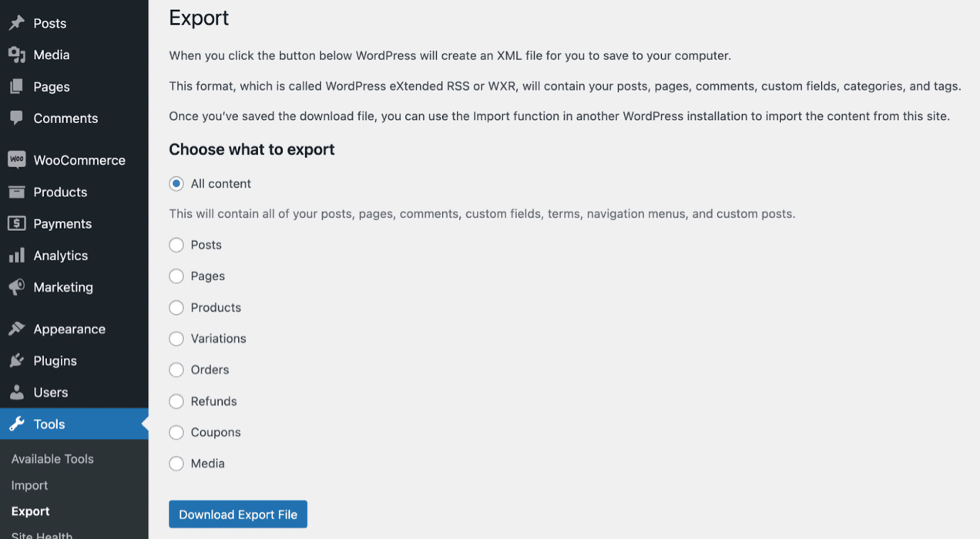Viewport: 980px width, 539px height.
Task: Select the Posts export radio button
Action: (176, 245)
